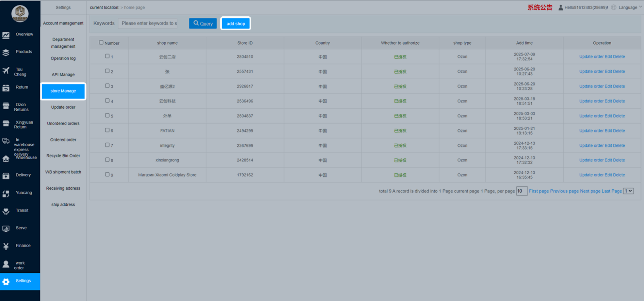This screenshot has width=644, height=301.
Task: Select checkbox for xinxiangrong row 8
Action: pyautogui.click(x=107, y=160)
